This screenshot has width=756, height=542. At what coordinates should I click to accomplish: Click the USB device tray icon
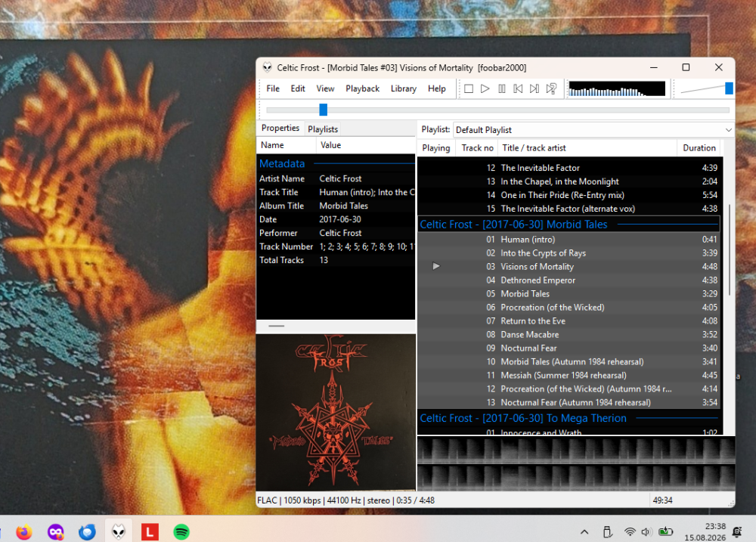click(608, 532)
